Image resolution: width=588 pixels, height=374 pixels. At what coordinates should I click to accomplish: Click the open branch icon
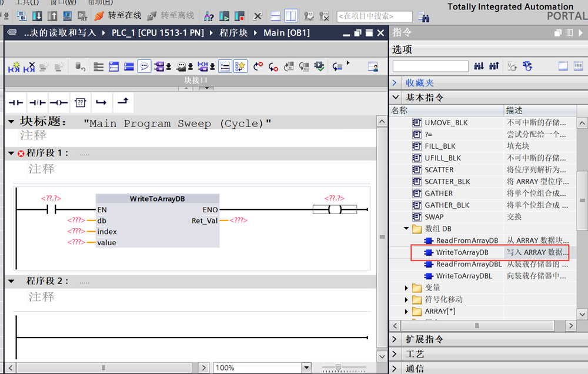tap(101, 103)
